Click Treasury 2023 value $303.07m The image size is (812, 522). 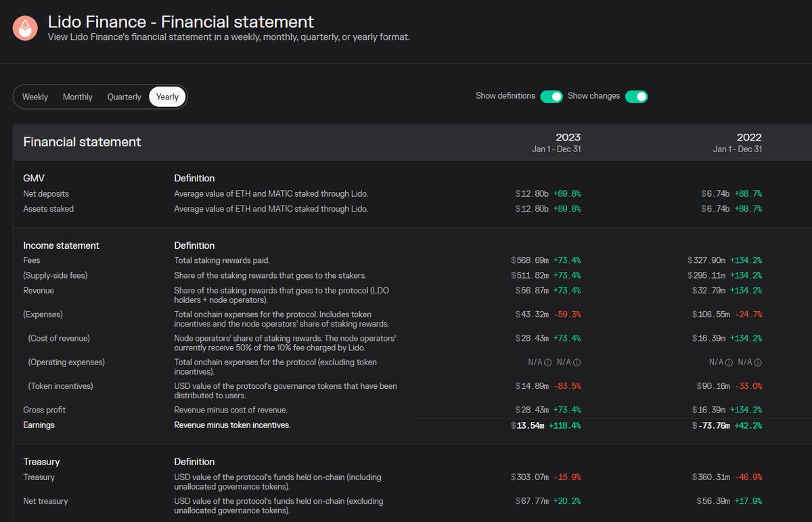click(530, 477)
